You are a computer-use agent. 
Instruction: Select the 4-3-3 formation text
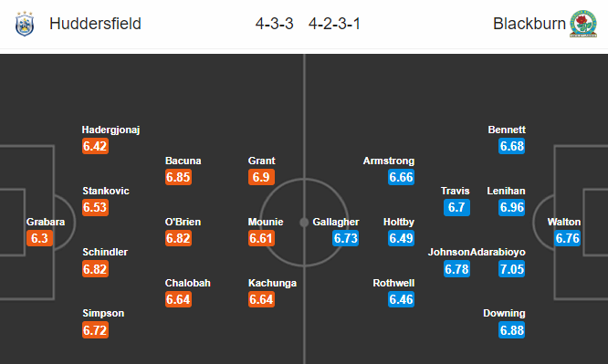(274, 24)
